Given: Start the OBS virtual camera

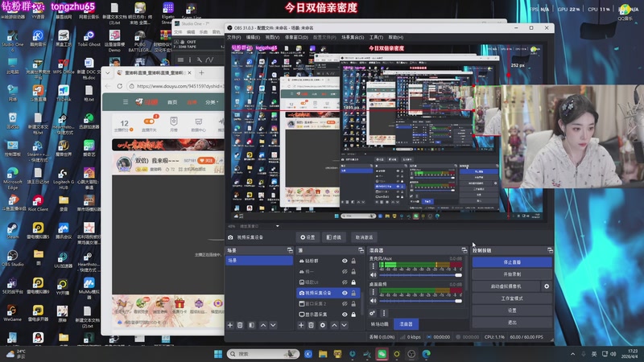Looking at the screenshot, I should (506, 286).
